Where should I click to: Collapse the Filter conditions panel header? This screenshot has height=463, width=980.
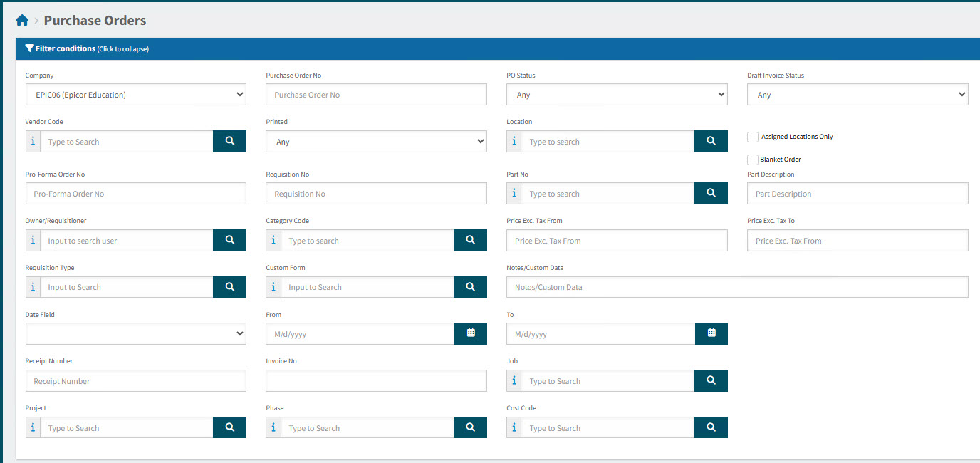[87, 49]
